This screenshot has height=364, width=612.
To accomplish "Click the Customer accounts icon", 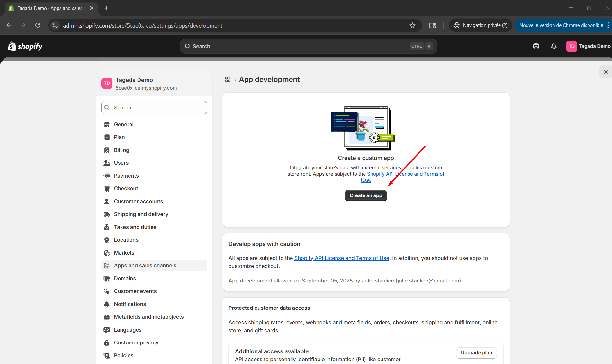I will tap(107, 202).
